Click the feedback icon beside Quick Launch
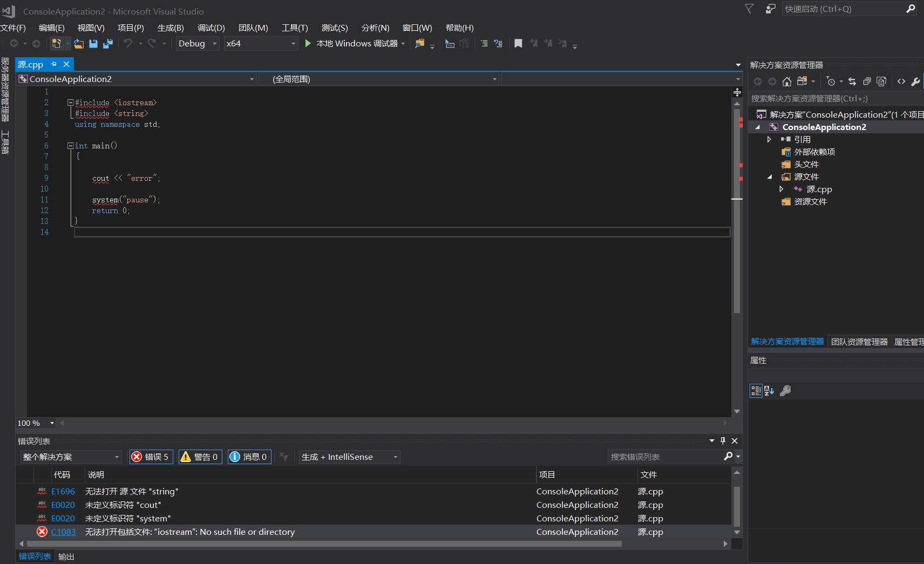The height and width of the screenshot is (564, 924). click(771, 9)
